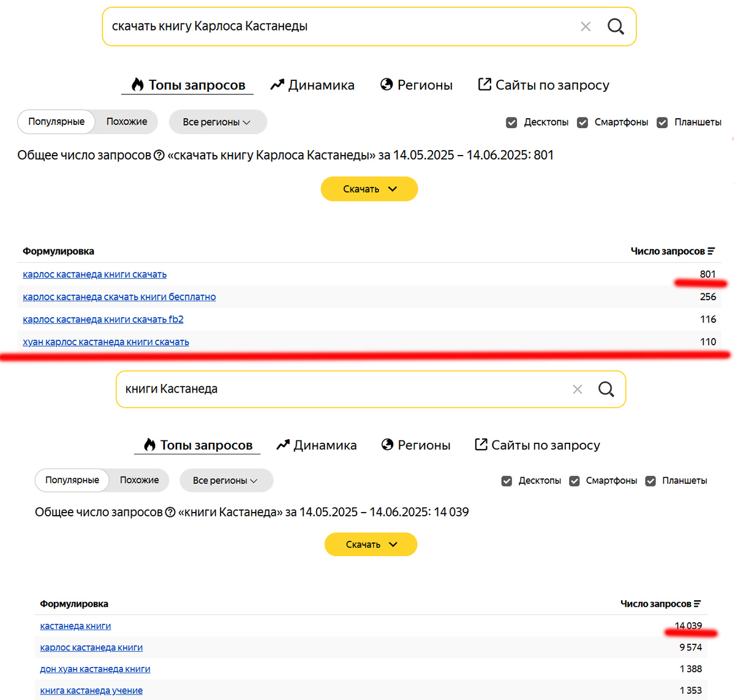
Task: Open link "дон хуан кастанеда книги"
Action: point(95,669)
